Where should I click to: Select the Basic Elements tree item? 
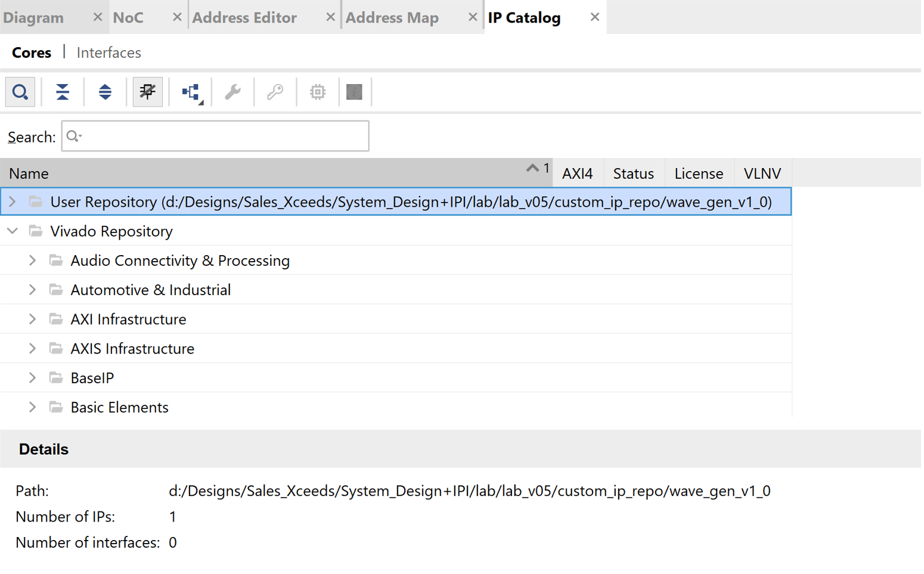pyautogui.click(x=119, y=408)
